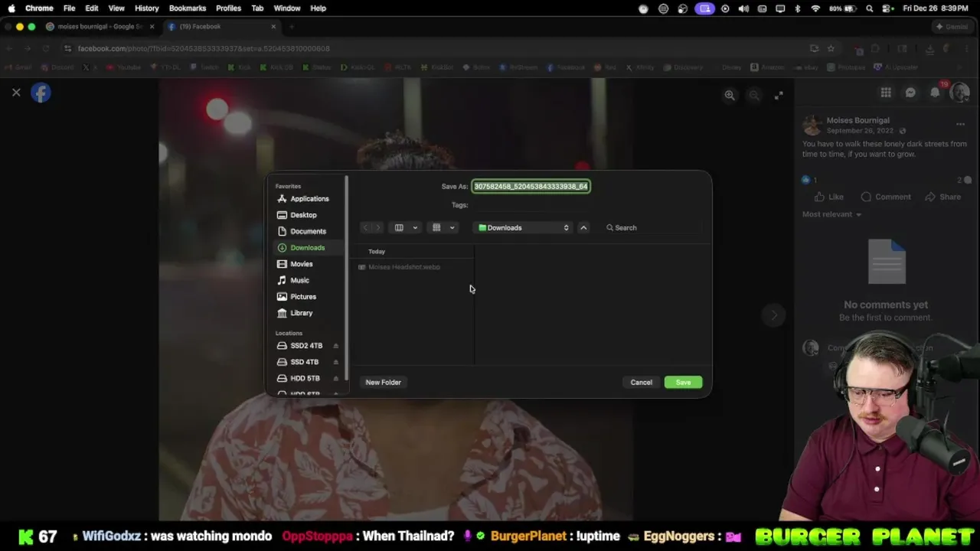Viewport: 980px width, 551px height.
Task: Expand the view options dropdown arrow
Action: point(415,228)
